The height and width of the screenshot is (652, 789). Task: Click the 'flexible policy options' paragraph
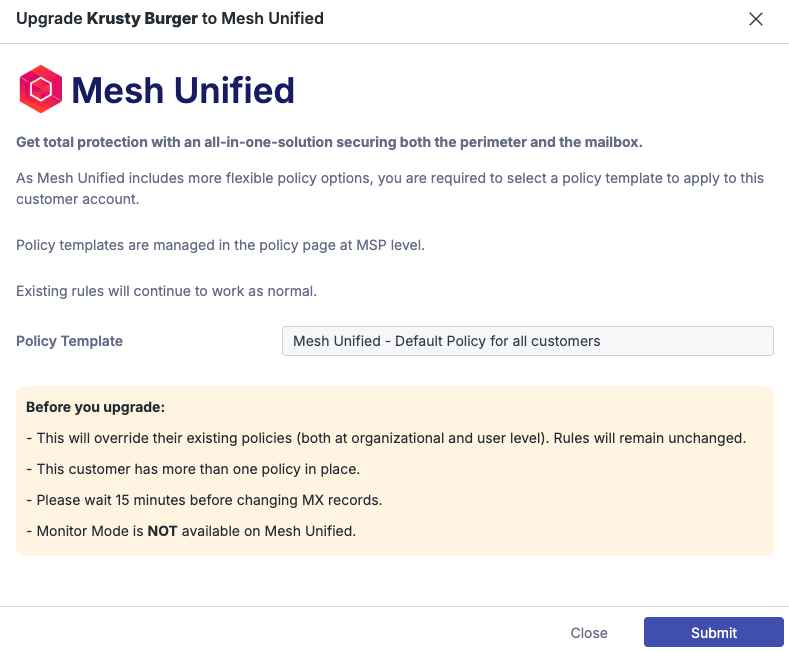[390, 179]
